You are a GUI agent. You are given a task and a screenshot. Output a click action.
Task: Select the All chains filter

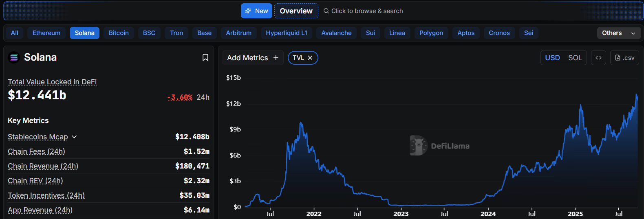click(x=15, y=33)
